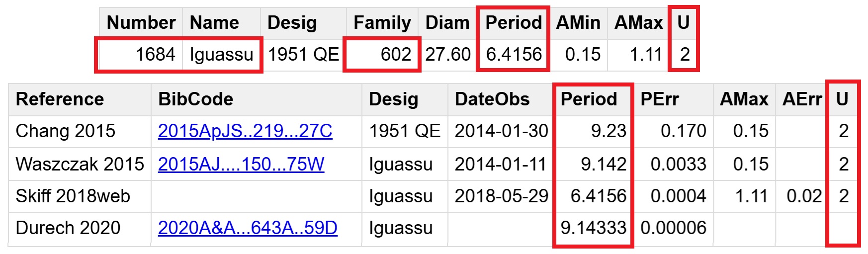Screen dimensions: 868x254
Task: Click the BibCode column header
Action: point(195,99)
